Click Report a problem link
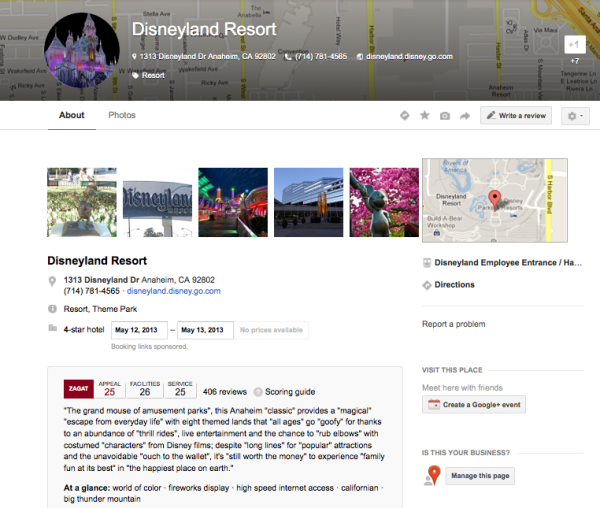Viewport: 600px width, 508px height. point(453,324)
